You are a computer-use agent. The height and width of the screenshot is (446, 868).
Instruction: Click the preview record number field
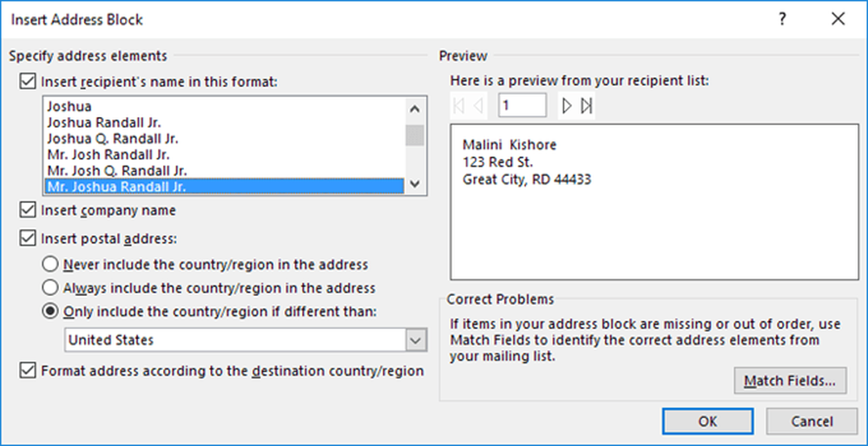522,106
